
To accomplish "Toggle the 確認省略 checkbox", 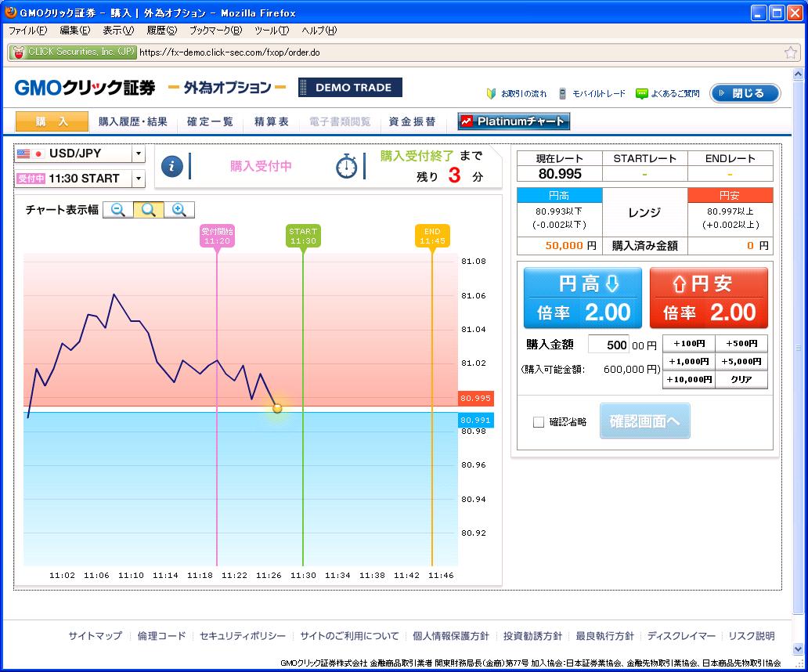I will (x=539, y=422).
